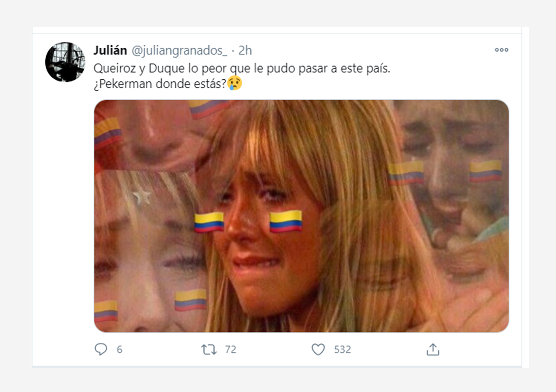556x392 pixels.
Task: Click the 2h timestamp of the tweet
Action: click(x=245, y=51)
